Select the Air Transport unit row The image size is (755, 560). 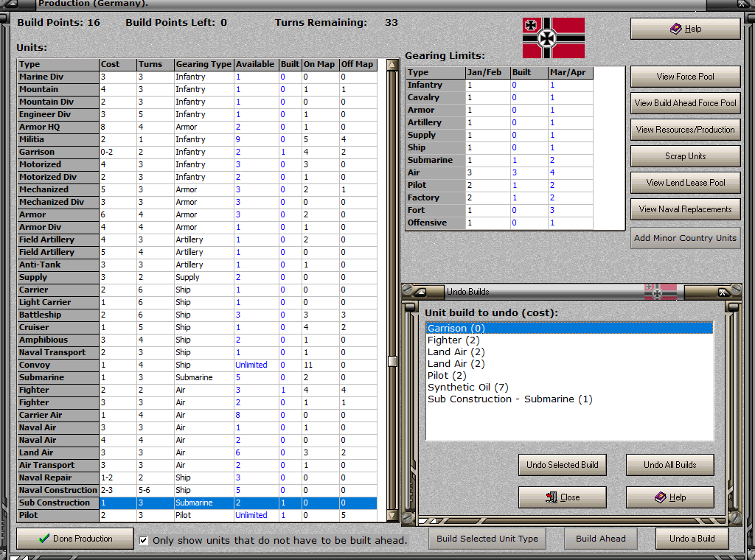198,465
